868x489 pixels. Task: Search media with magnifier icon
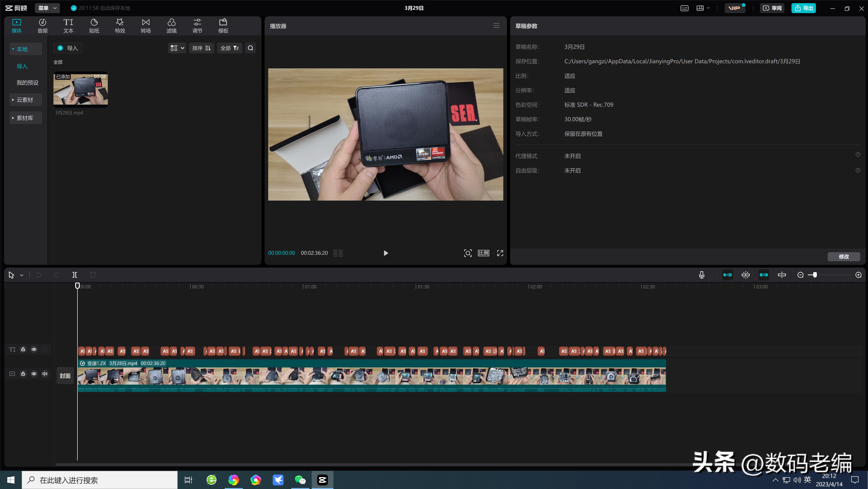point(250,48)
